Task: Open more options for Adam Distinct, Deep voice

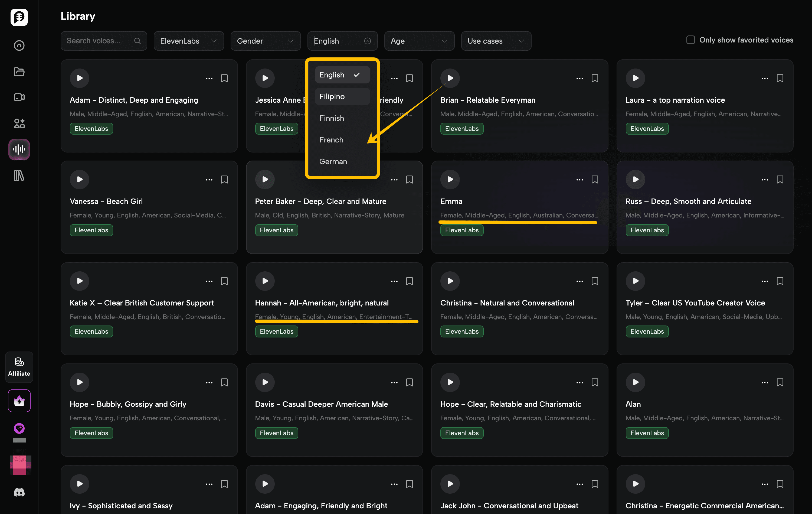Action: tap(209, 79)
